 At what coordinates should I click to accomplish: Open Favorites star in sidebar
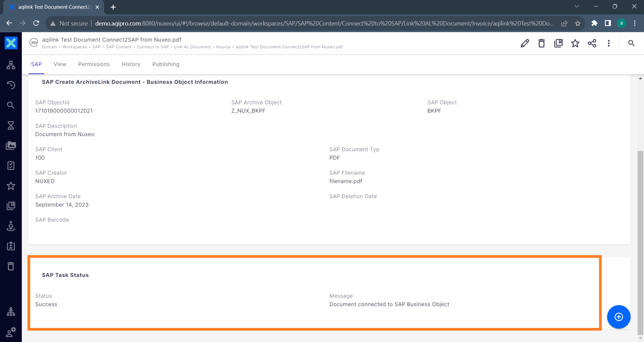(11, 186)
